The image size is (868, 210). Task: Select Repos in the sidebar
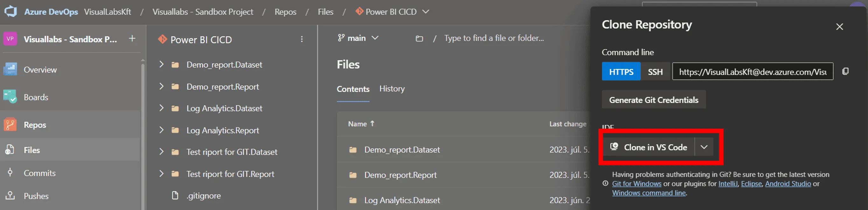(35, 125)
